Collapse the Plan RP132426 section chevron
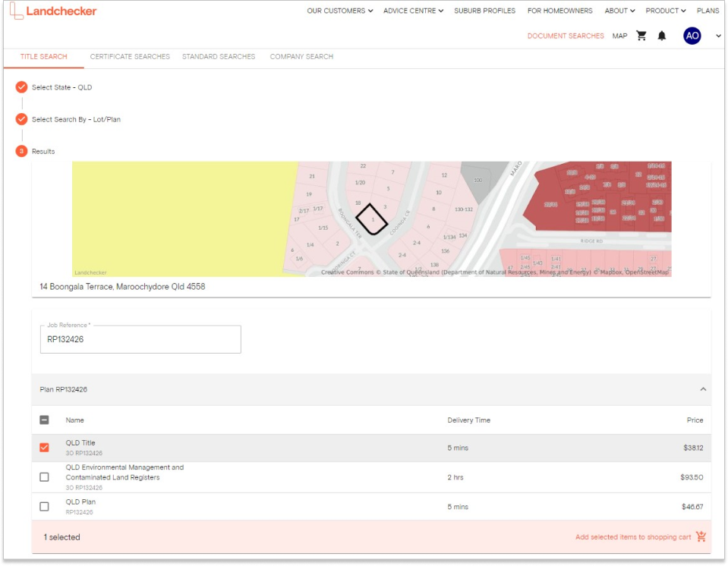Screen dimensions: 728x566 click(703, 389)
